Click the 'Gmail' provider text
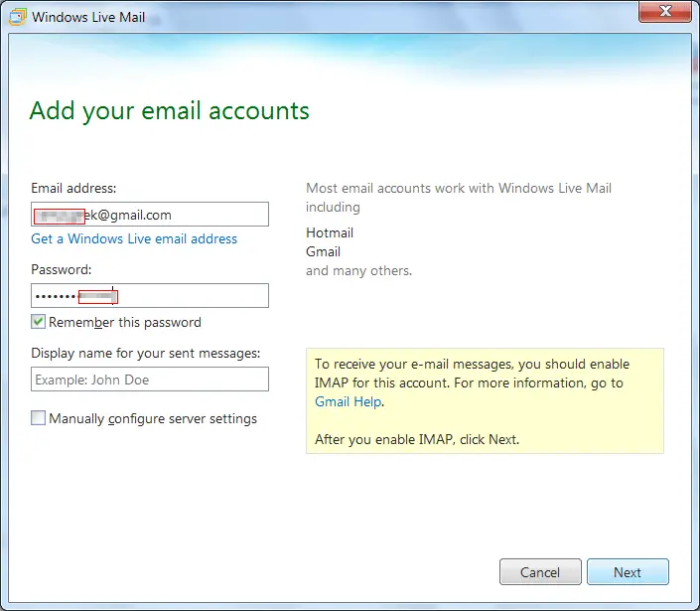Image resolution: width=700 pixels, height=611 pixels. pos(324,252)
